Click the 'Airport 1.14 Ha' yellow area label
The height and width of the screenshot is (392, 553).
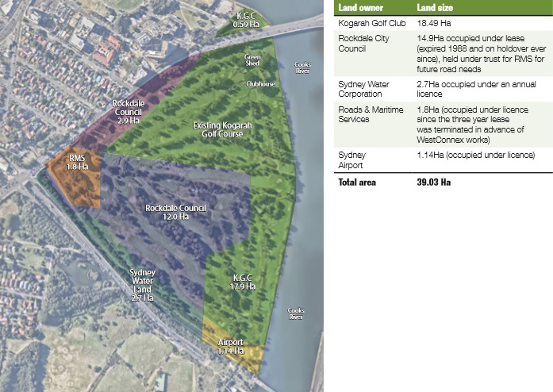(x=231, y=347)
